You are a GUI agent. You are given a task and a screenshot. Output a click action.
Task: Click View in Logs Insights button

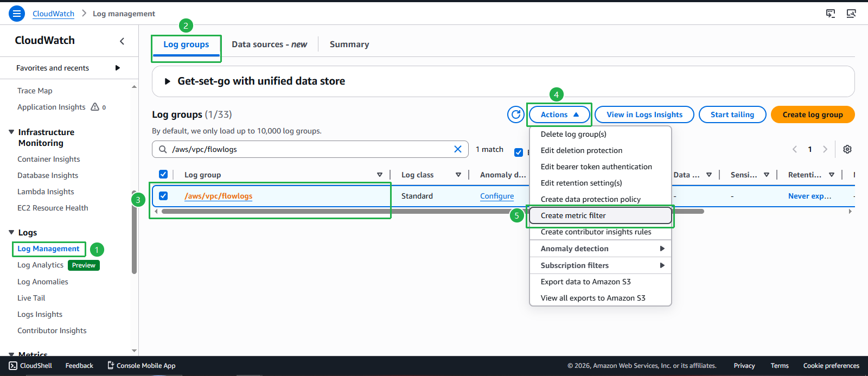644,114
